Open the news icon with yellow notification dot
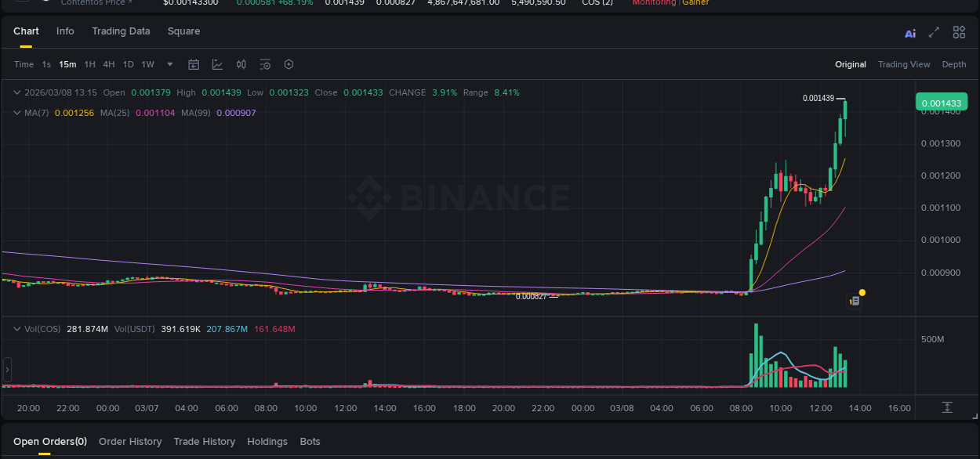 855,301
